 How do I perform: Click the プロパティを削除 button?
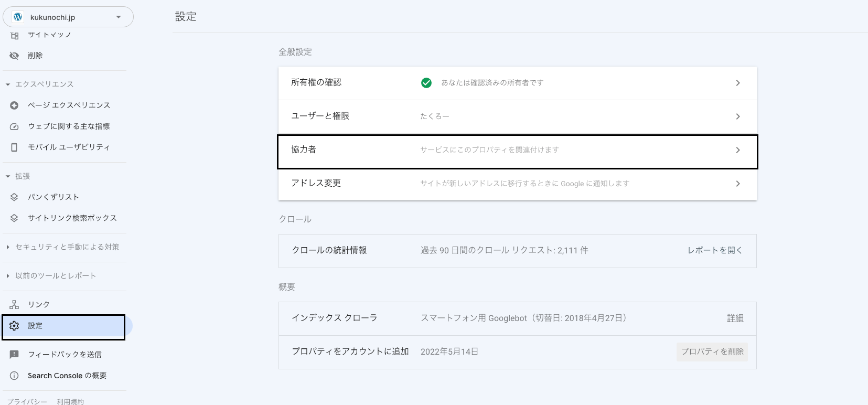712,351
